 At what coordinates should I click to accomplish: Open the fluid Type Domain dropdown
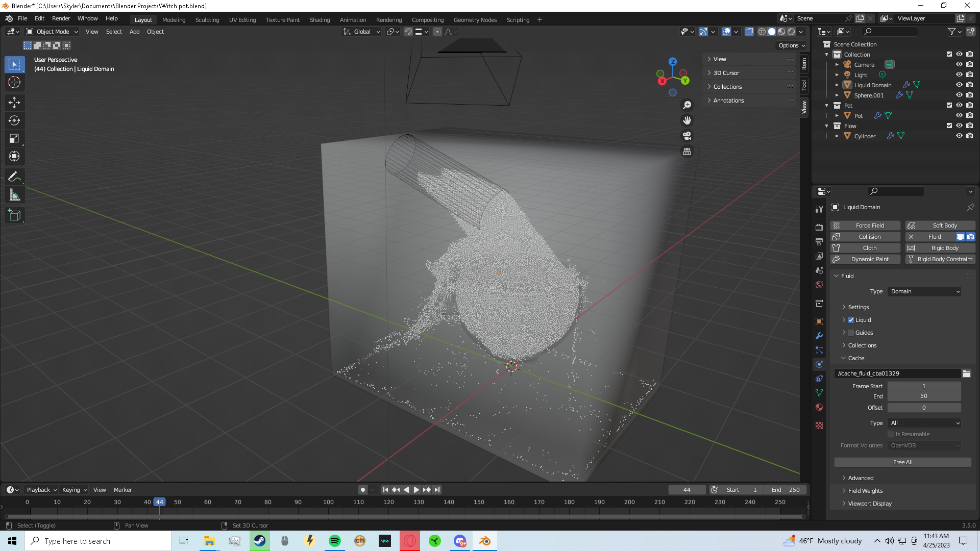(x=925, y=291)
